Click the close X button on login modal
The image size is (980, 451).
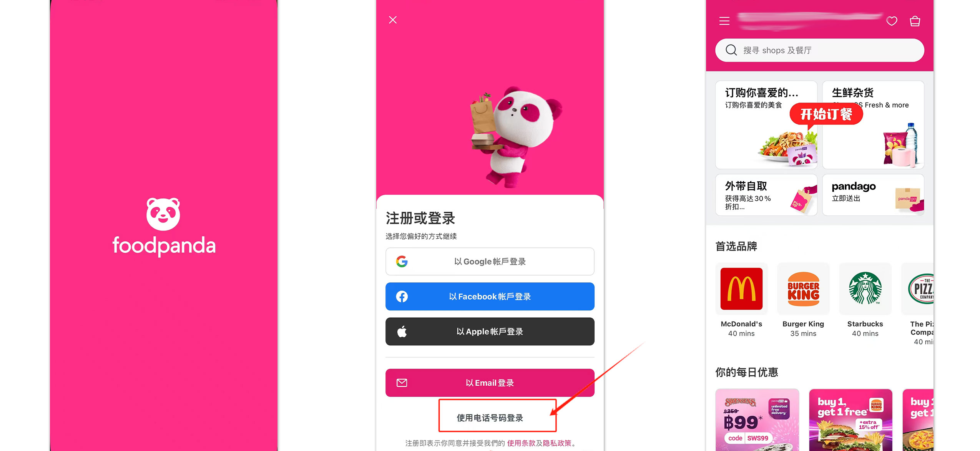392,19
